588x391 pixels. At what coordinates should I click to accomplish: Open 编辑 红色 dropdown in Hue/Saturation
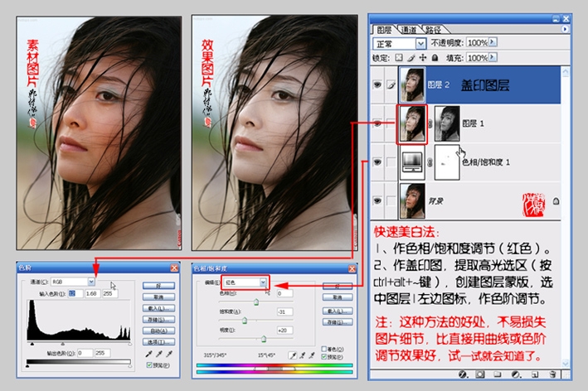[263, 282]
